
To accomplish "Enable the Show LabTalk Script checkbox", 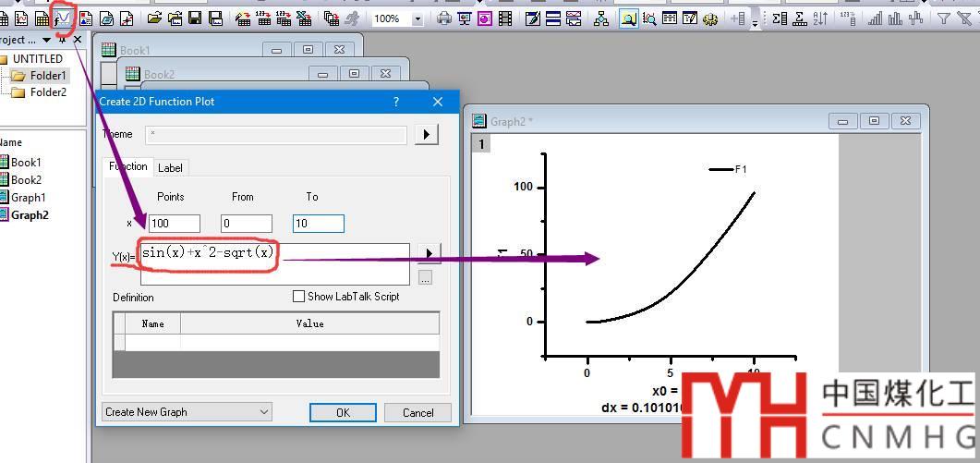I will point(298,297).
